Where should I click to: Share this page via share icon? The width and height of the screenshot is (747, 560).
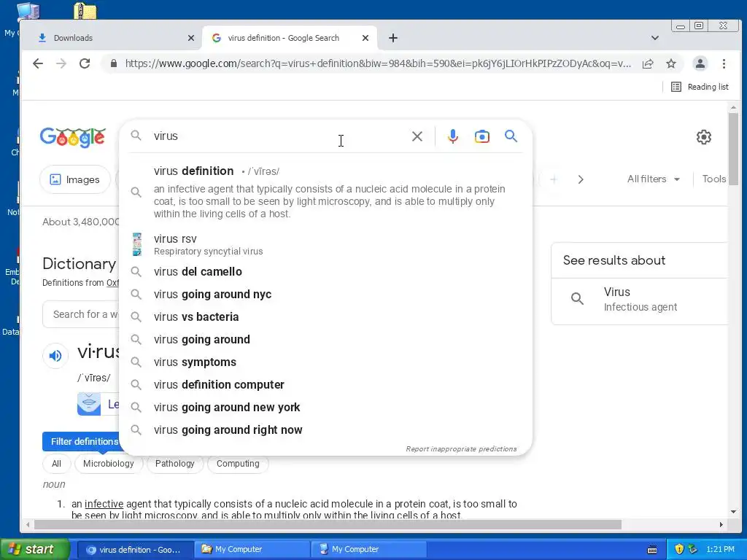pos(648,63)
